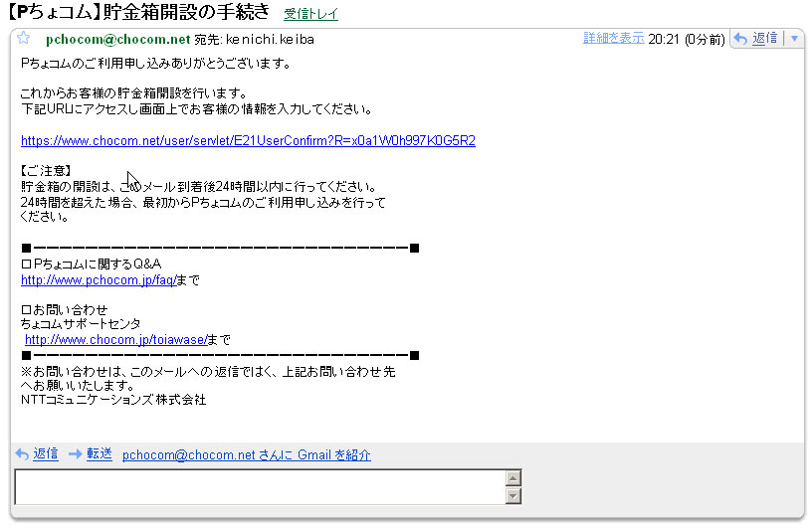Click the □お問い合わせ heading line
Viewport: 812px width, 532px height.
click(65, 309)
